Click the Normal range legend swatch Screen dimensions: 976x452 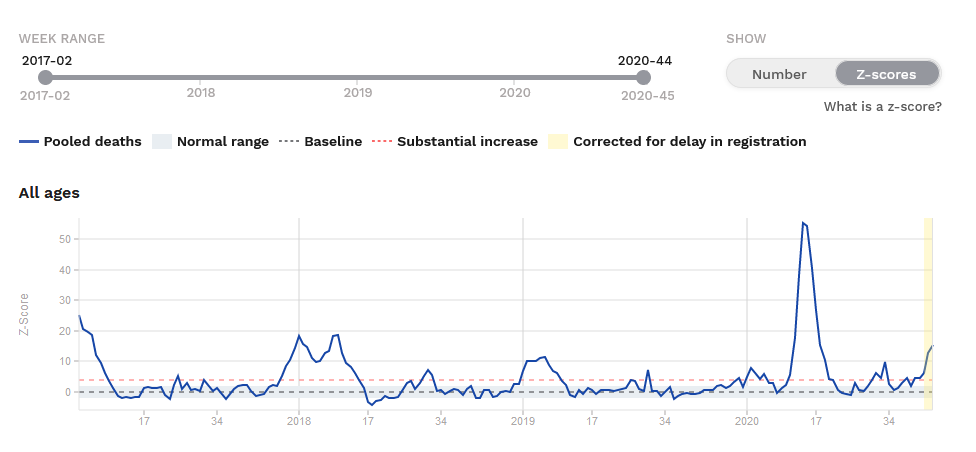point(162,142)
